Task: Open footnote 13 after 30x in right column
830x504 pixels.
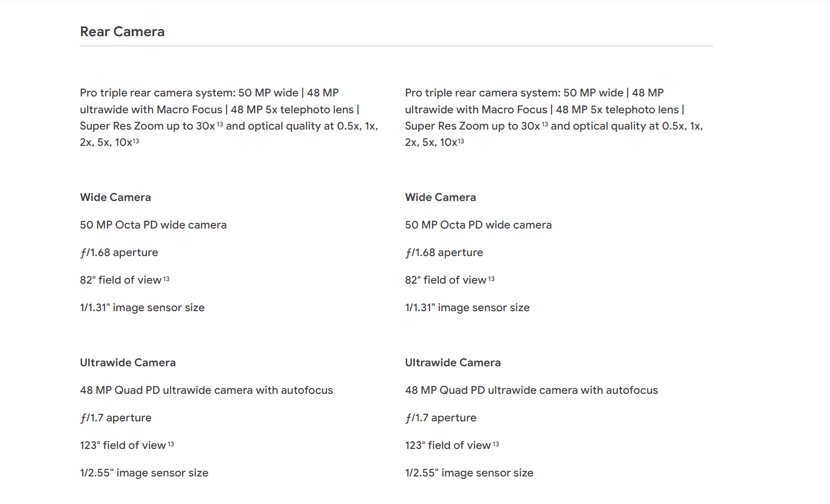Action: [x=545, y=124]
